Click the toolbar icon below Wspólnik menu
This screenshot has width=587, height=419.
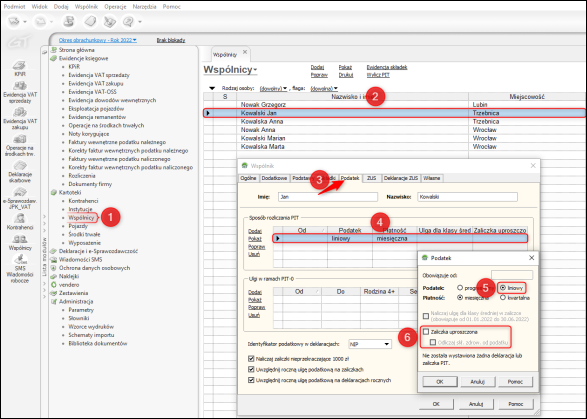point(90,21)
